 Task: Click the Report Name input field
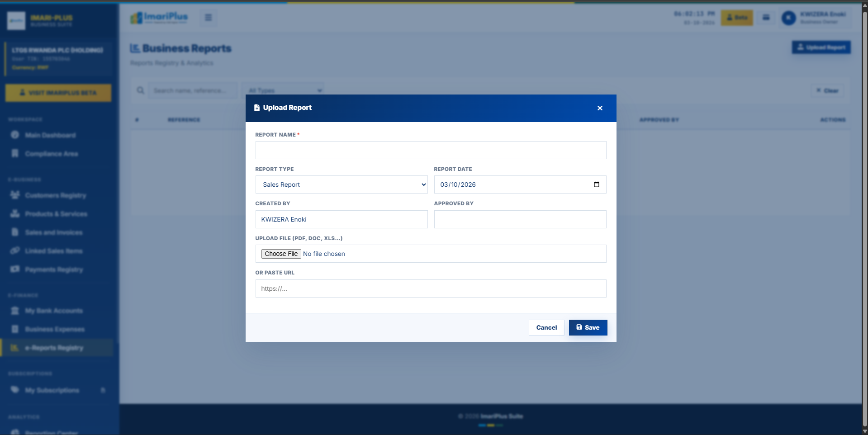[431, 150]
